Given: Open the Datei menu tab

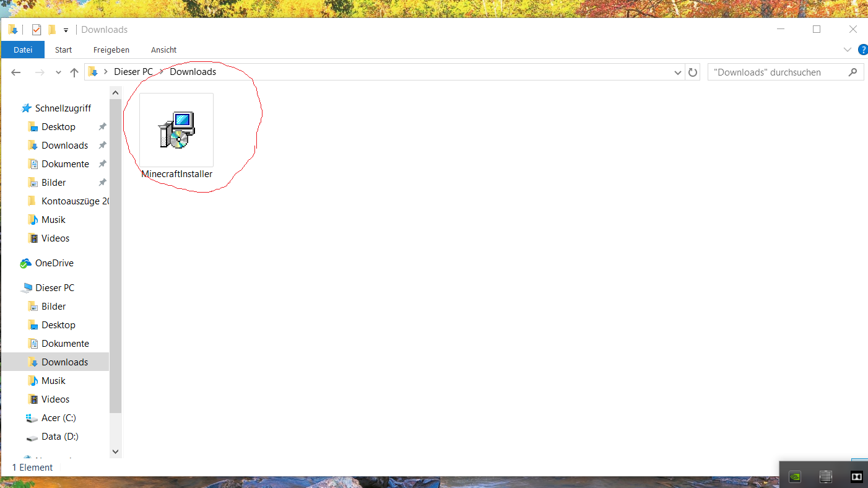Looking at the screenshot, I should click(x=23, y=50).
